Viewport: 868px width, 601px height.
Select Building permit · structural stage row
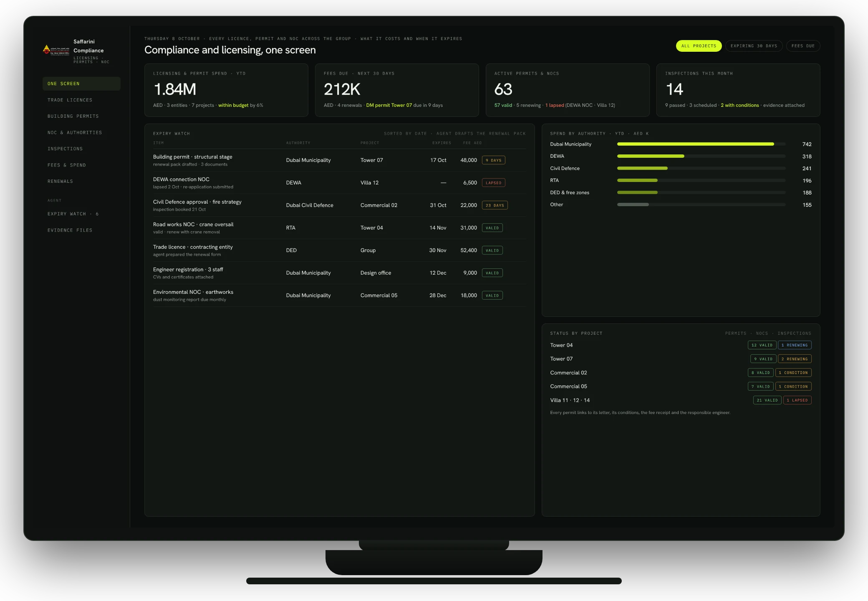coord(339,160)
